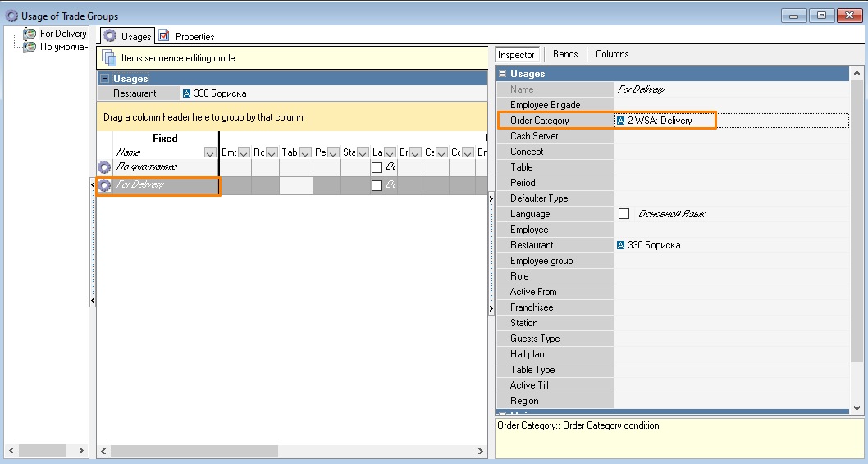868x464 pixels.
Task: Click the Table Type property row
Action: point(673,370)
